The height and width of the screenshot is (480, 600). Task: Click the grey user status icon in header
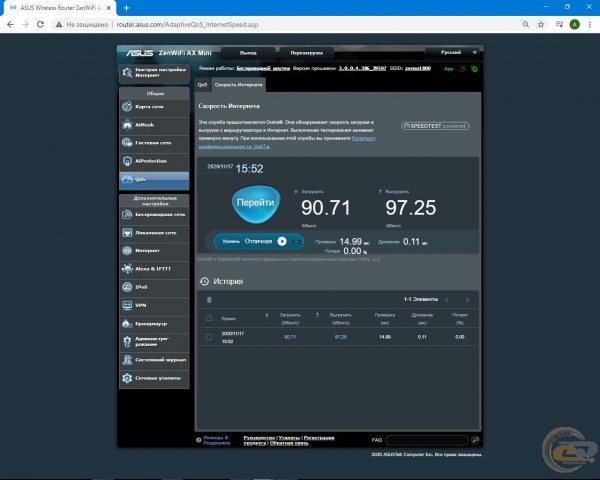coord(462,69)
